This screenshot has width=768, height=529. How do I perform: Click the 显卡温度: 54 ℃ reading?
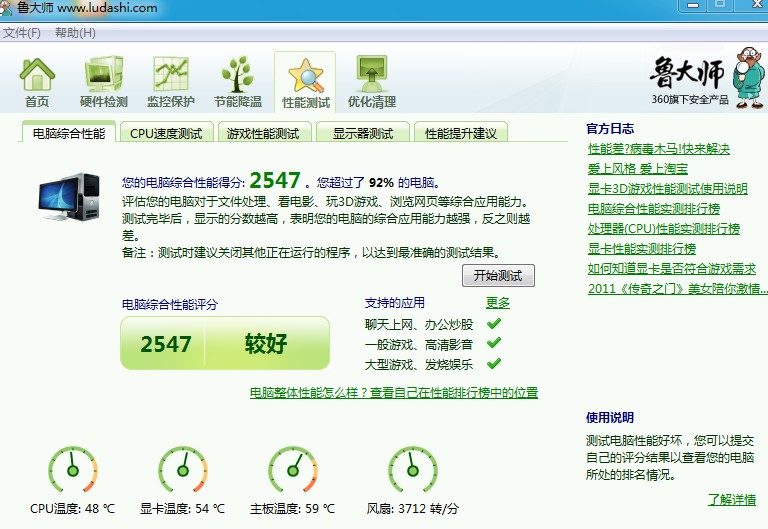tap(183, 508)
